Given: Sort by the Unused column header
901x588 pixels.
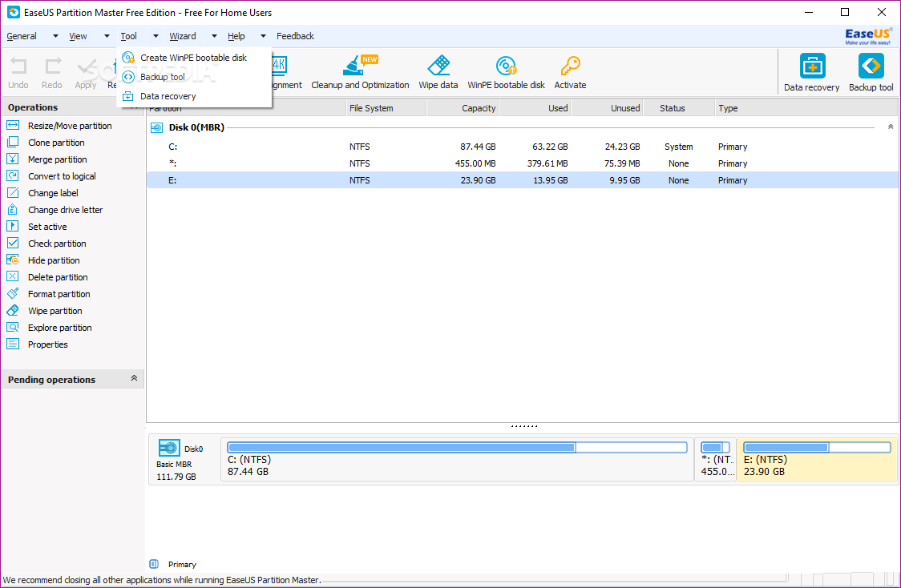Looking at the screenshot, I should (x=608, y=108).
